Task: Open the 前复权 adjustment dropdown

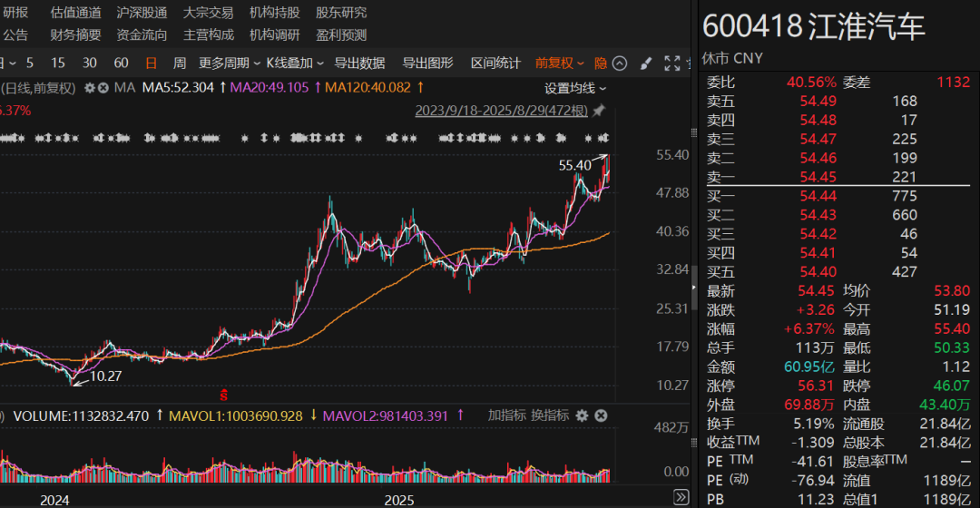Action: pos(560,63)
